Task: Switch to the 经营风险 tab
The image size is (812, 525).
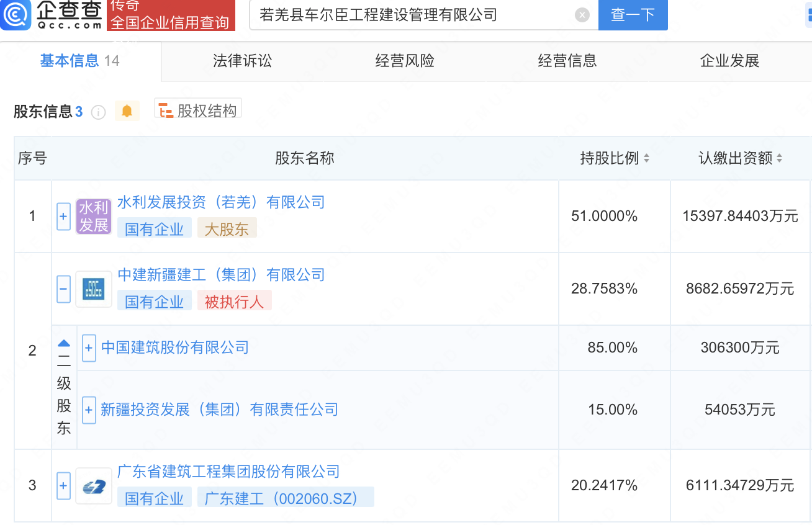Action: tap(405, 61)
